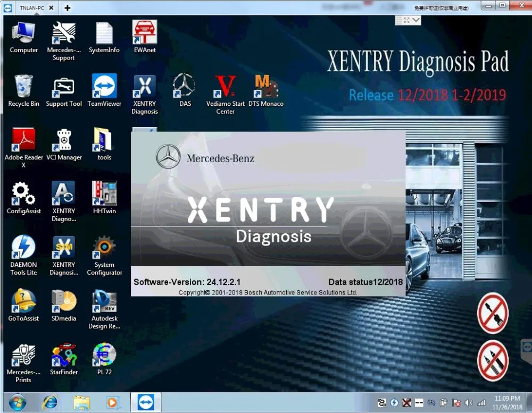Open Autodesk Design Review shortcut
The width and height of the screenshot is (532, 413).
tap(104, 309)
